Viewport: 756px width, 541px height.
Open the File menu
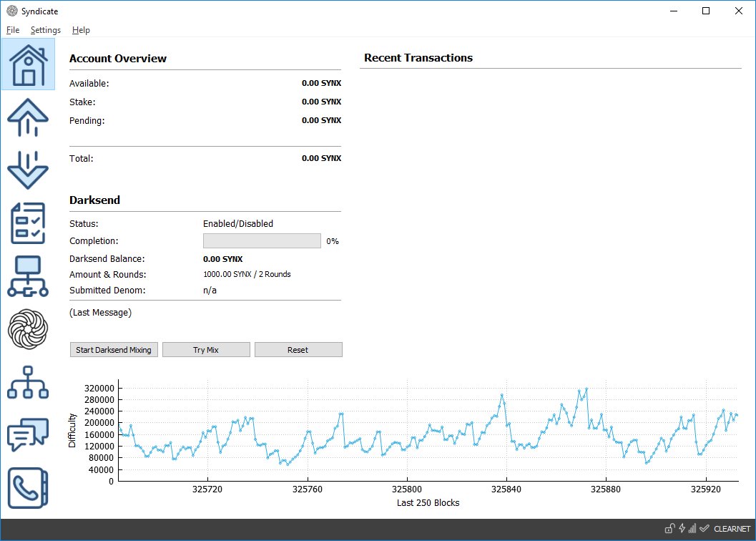coord(13,30)
